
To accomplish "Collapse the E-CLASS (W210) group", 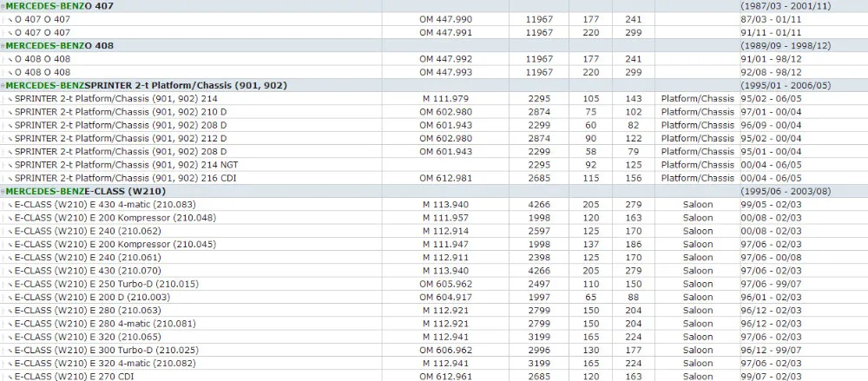I will coord(3,192).
